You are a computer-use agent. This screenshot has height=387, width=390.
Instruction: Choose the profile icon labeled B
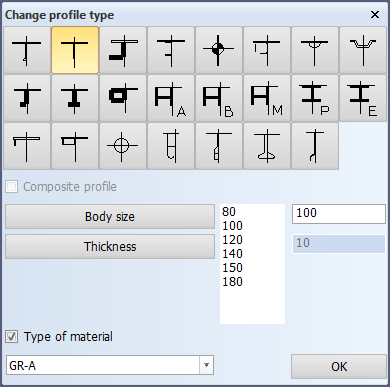click(x=219, y=98)
